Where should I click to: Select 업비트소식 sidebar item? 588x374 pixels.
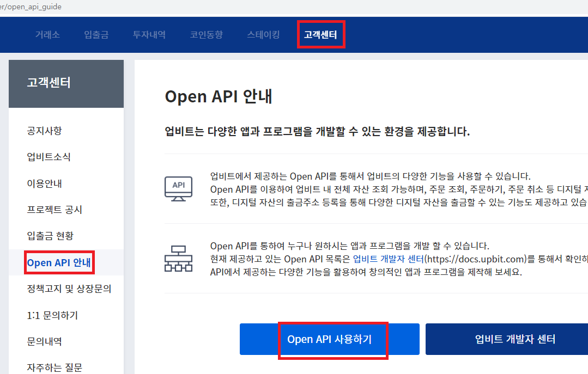click(x=49, y=157)
